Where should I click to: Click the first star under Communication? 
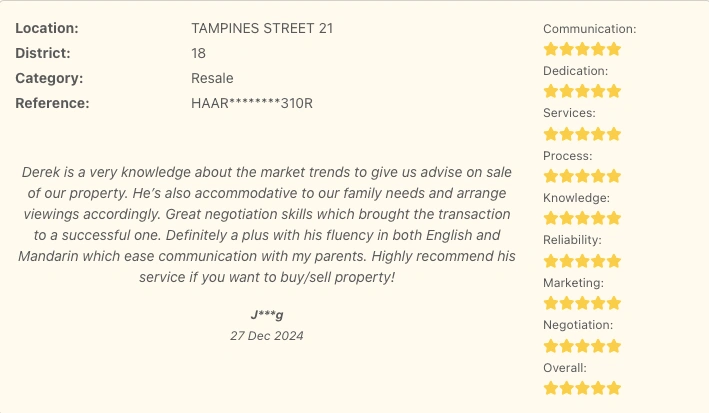click(551, 49)
